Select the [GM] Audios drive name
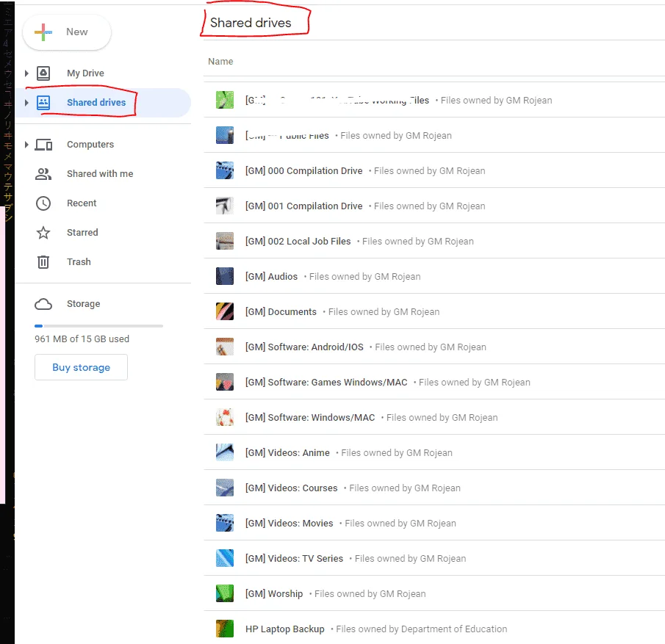This screenshot has width=665, height=644. (x=271, y=276)
